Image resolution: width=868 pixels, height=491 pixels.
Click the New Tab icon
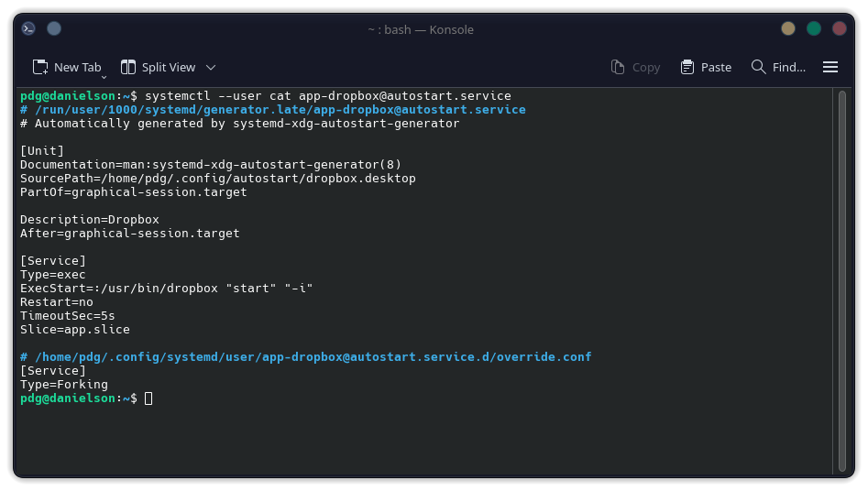[40, 67]
